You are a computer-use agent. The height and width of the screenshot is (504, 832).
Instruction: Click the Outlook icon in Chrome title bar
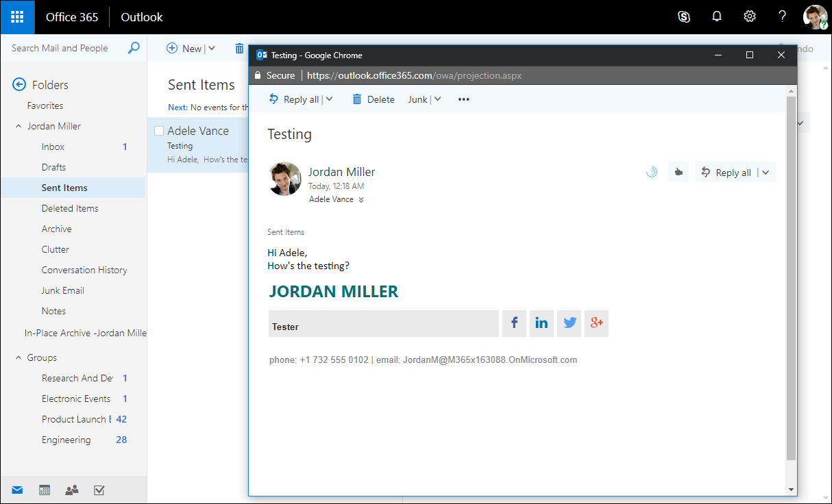(x=261, y=55)
